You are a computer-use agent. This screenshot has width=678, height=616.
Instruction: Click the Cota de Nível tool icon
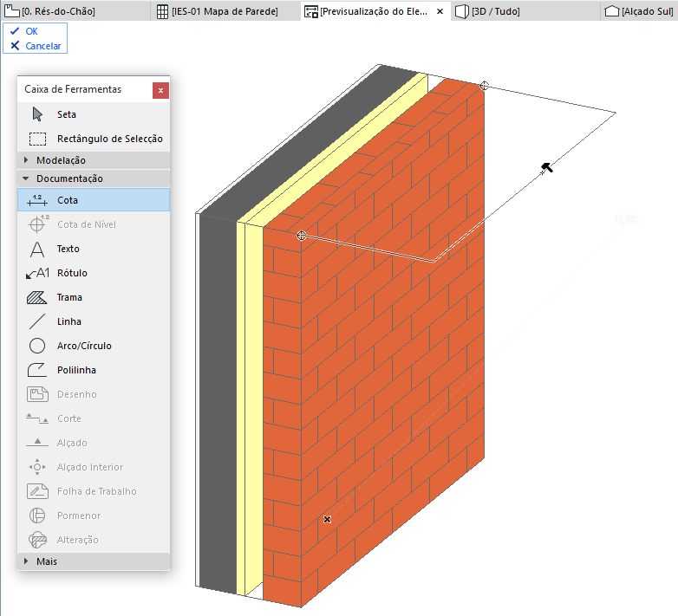pyautogui.click(x=38, y=224)
